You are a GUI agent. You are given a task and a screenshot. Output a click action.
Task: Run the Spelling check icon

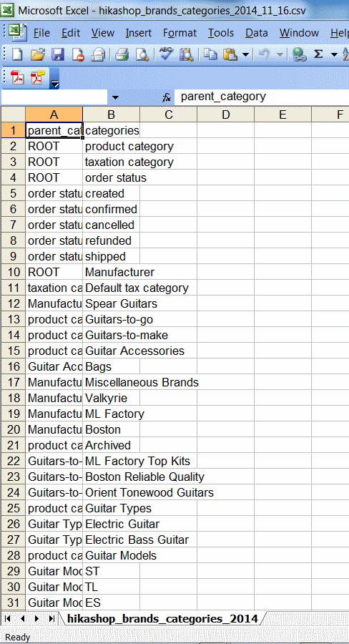167,54
